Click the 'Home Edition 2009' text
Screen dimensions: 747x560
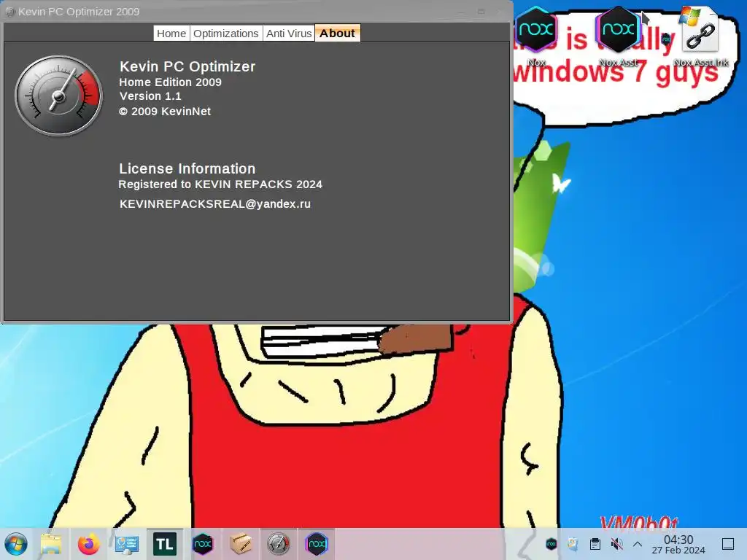170,82
